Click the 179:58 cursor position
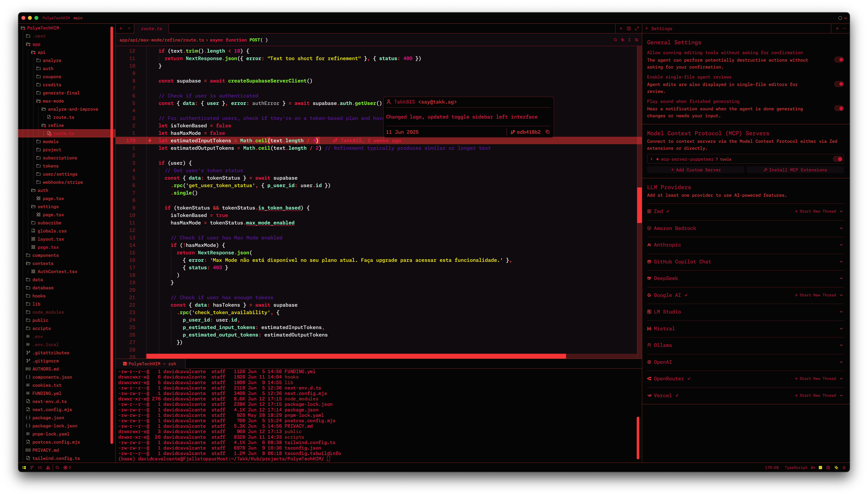This screenshot has height=496, width=868. pyautogui.click(x=772, y=467)
